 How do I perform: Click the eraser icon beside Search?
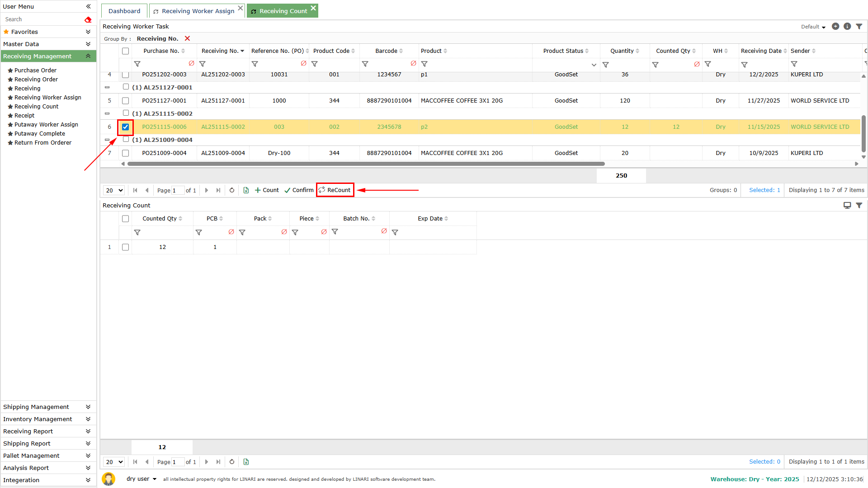(x=88, y=19)
